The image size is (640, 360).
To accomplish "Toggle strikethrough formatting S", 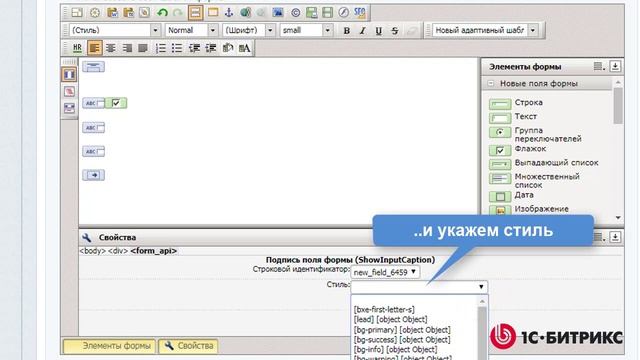I will tap(395, 31).
